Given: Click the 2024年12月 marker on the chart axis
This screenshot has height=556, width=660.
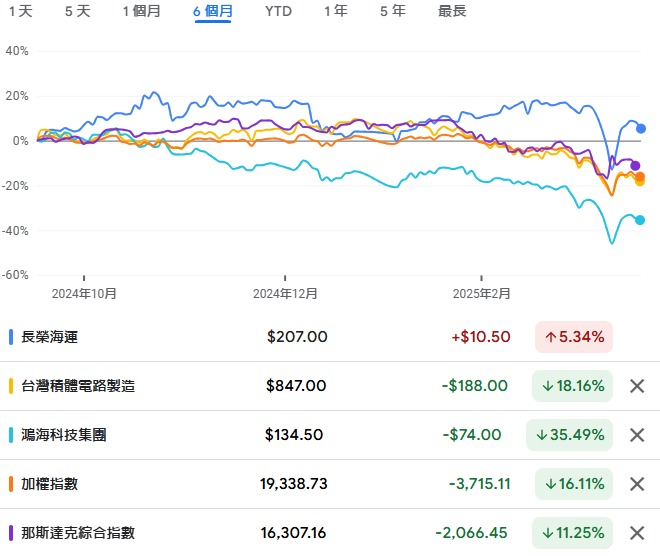Looking at the screenshot, I should (x=285, y=293).
